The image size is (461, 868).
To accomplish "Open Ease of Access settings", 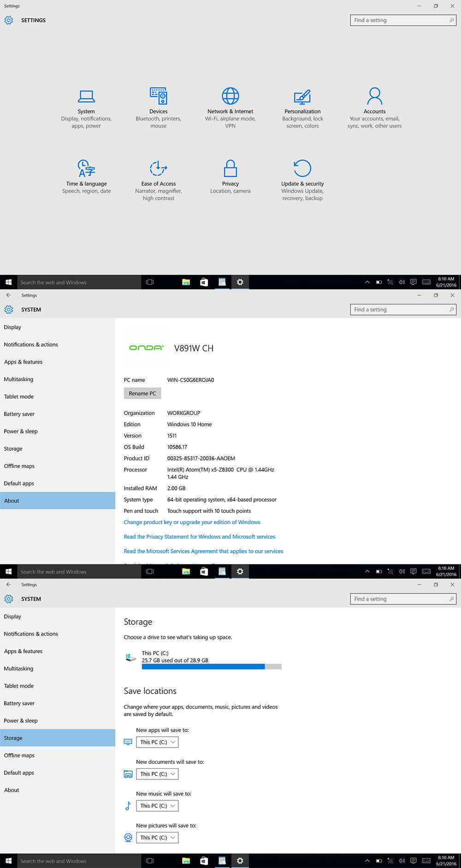I will 158,181.
